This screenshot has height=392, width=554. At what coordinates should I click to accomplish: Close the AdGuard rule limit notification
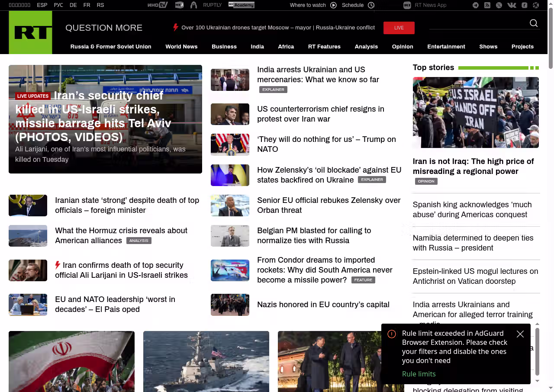[x=520, y=334]
